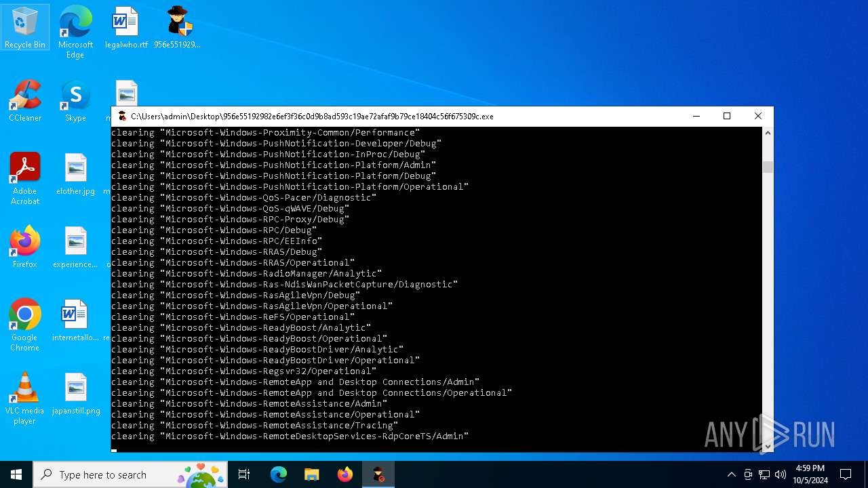868x488 pixels.
Task: Click the line "Microsoft-Windows-RadioManager/Analytic"
Action: pos(247,274)
